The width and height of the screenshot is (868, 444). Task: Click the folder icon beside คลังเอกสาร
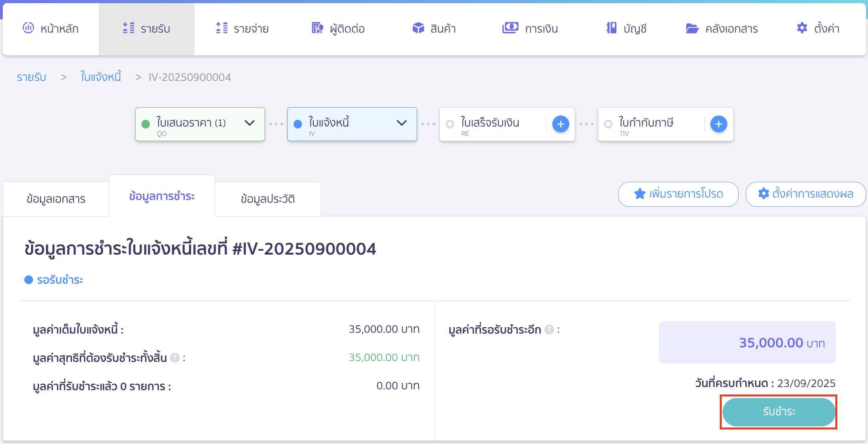click(x=692, y=28)
